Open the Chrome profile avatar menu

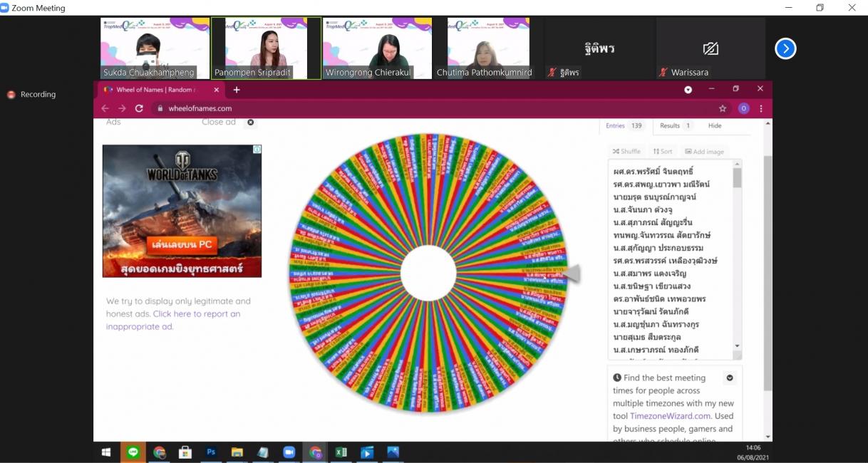[x=743, y=108]
